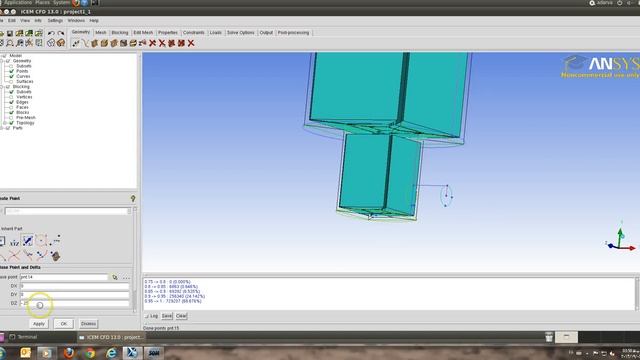Select the Delete Point tool
Viewport: 640px width, 360px height.
pyautogui.click(x=152, y=43)
